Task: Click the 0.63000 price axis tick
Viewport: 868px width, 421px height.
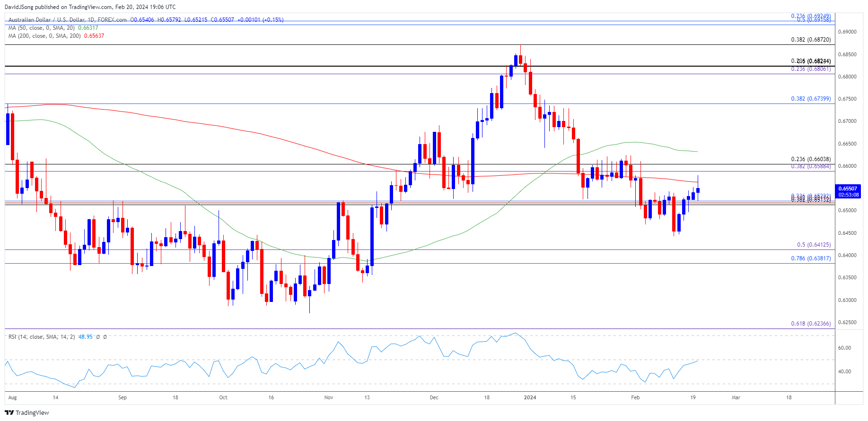Action: click(x=847, y=300)
